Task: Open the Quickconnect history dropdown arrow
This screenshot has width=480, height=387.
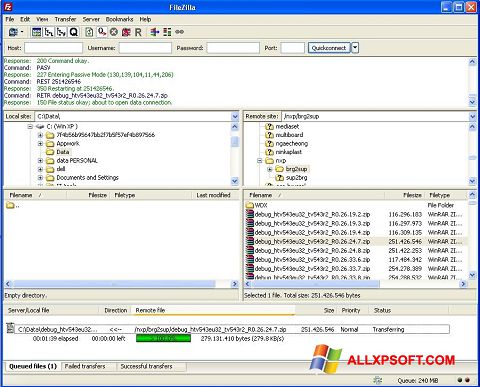Action: [355, 48]
